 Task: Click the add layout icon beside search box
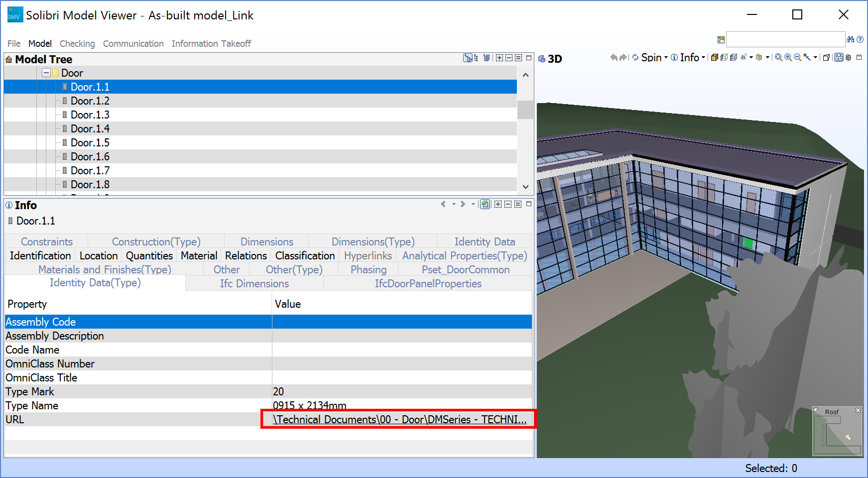tap(721, 40)
